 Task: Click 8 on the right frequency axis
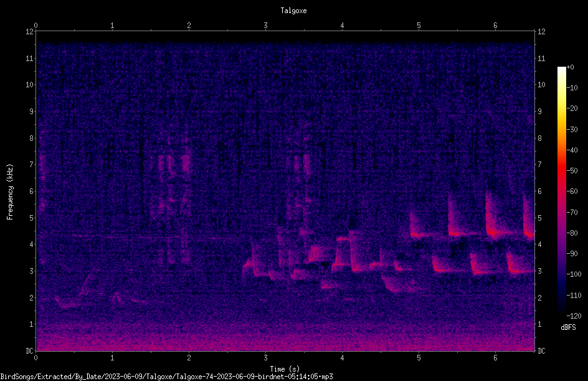(x=539, y=138)
